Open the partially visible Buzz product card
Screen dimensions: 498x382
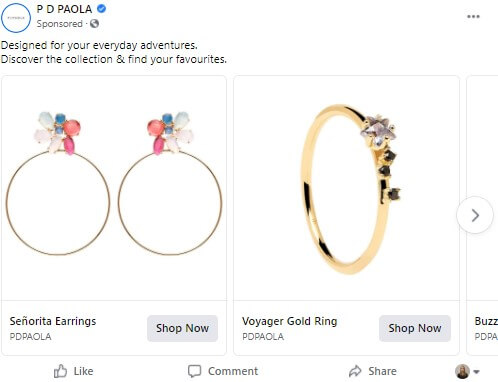coord(482,215)
